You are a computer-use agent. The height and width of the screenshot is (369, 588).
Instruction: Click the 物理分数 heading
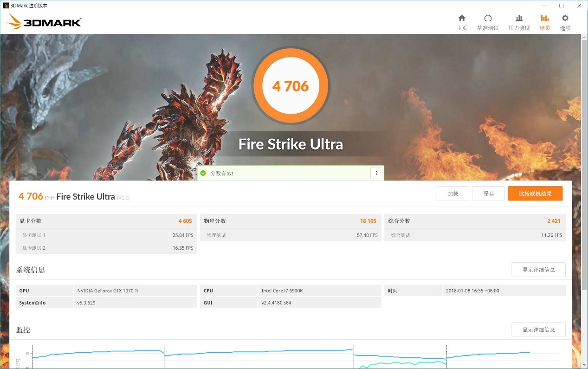point(215,221)
